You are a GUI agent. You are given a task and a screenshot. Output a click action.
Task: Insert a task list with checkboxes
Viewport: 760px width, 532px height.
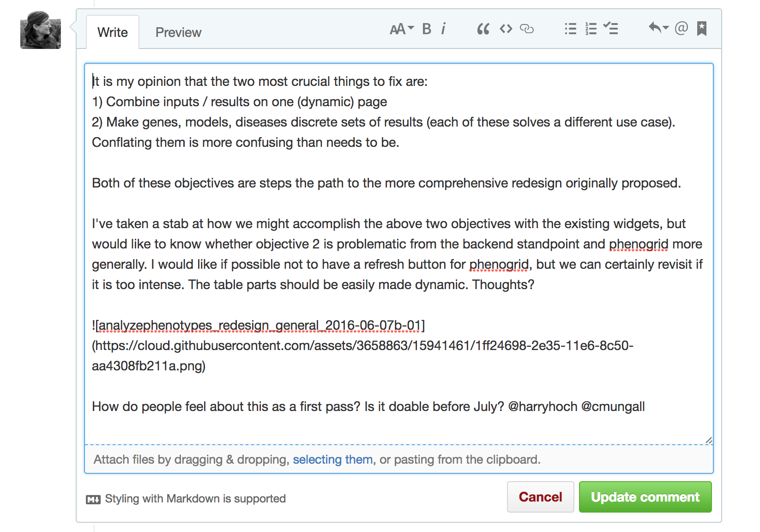(x=611, y=29)
